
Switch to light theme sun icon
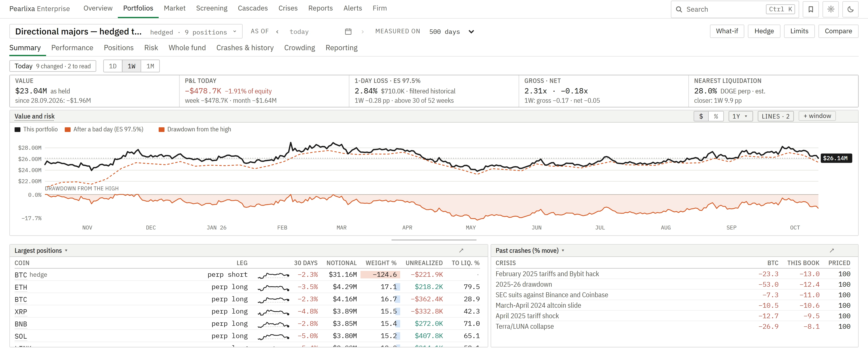point(831,10)
